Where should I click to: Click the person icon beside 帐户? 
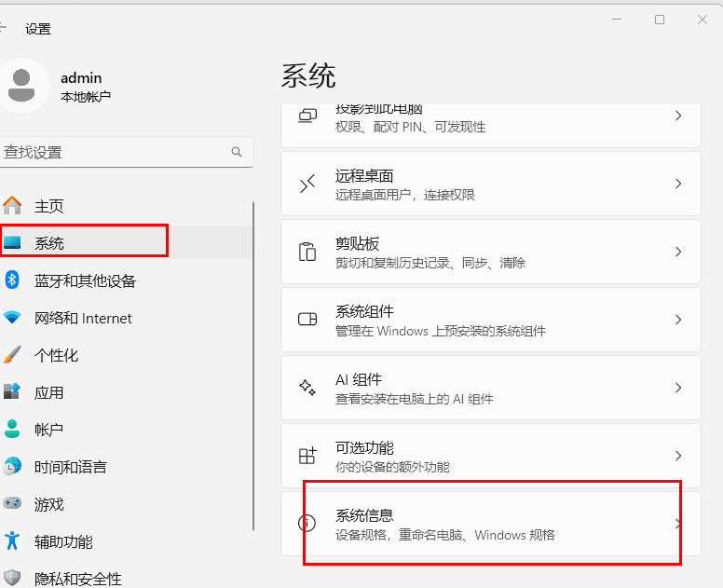12,429
